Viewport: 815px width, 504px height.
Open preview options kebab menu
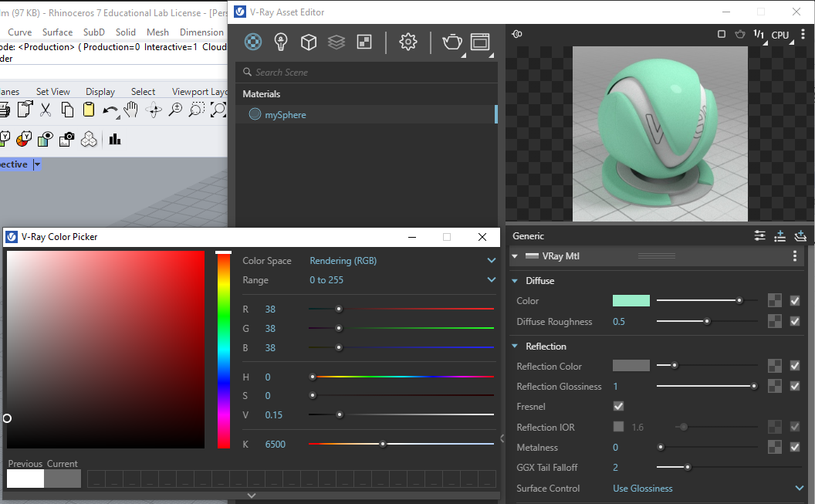[x=803, y=34]
